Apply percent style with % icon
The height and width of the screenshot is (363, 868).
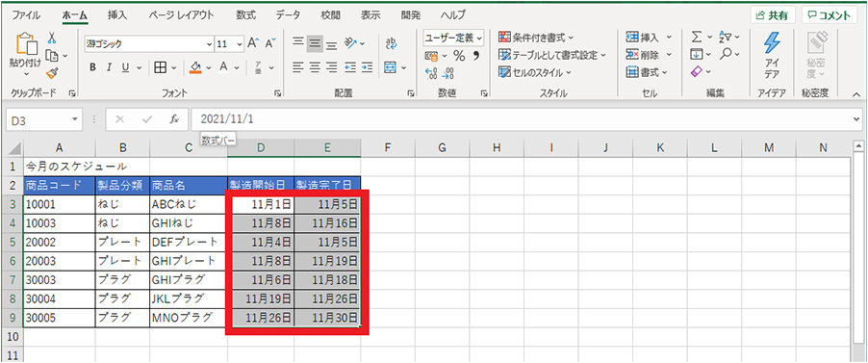(x=459, y=56)
